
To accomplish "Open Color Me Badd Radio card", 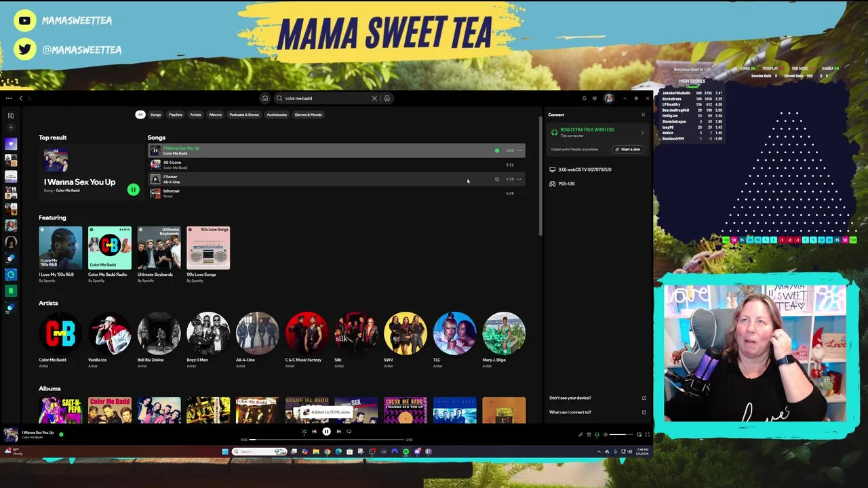I will tap(109, 255).
